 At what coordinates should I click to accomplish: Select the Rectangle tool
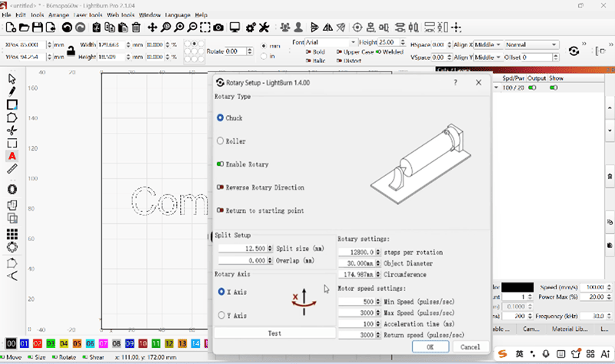(x=12, y=104)
